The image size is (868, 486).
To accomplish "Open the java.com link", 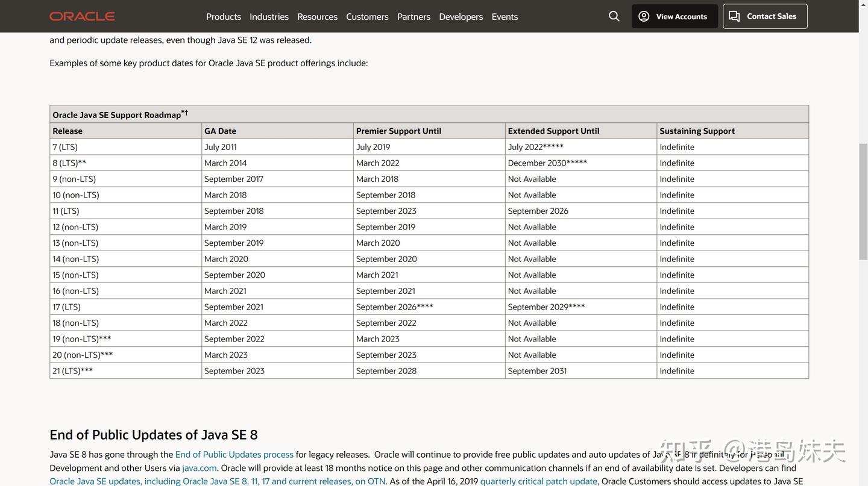I will click(x=200, y=468).
